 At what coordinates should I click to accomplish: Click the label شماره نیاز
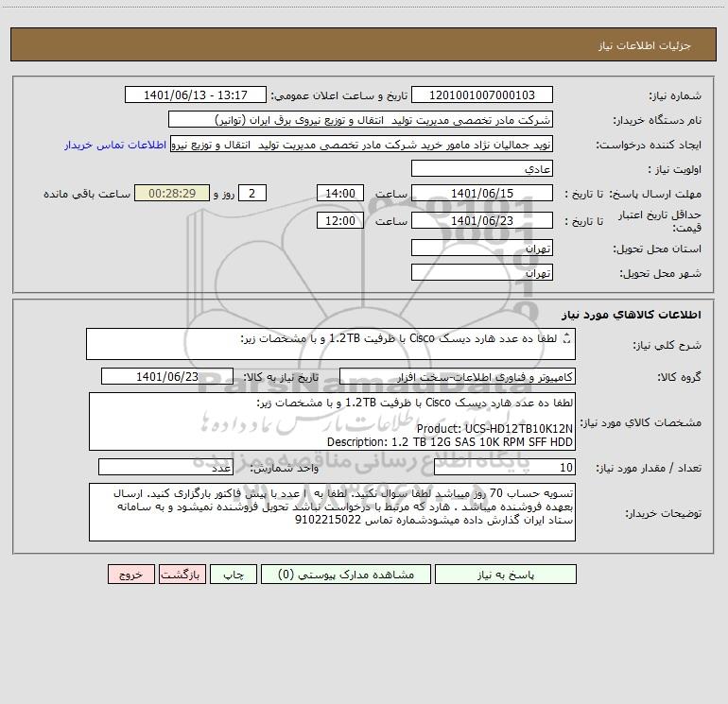pos(675,96)
